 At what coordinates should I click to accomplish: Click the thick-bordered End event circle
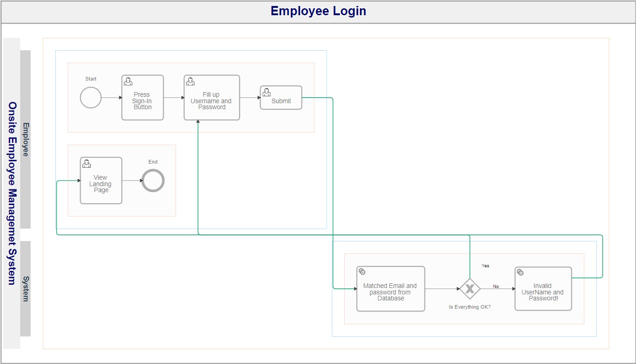(153, 181)
